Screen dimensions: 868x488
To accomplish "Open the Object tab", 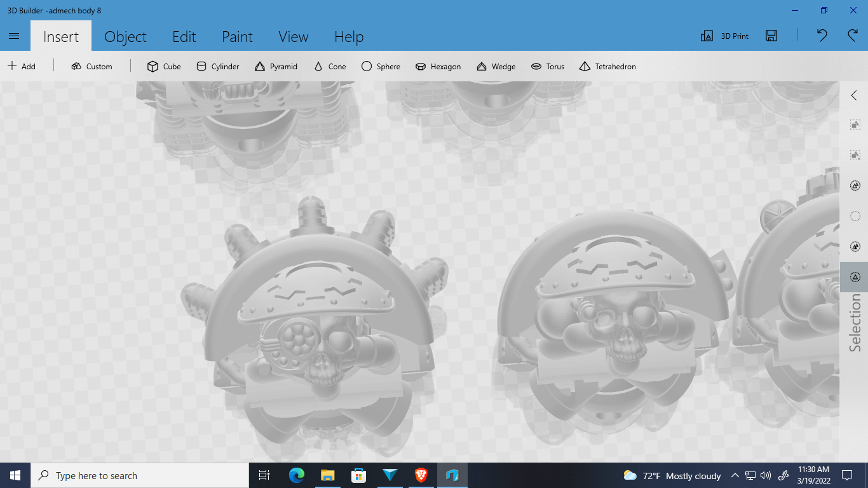I will (x=125, y=37).
